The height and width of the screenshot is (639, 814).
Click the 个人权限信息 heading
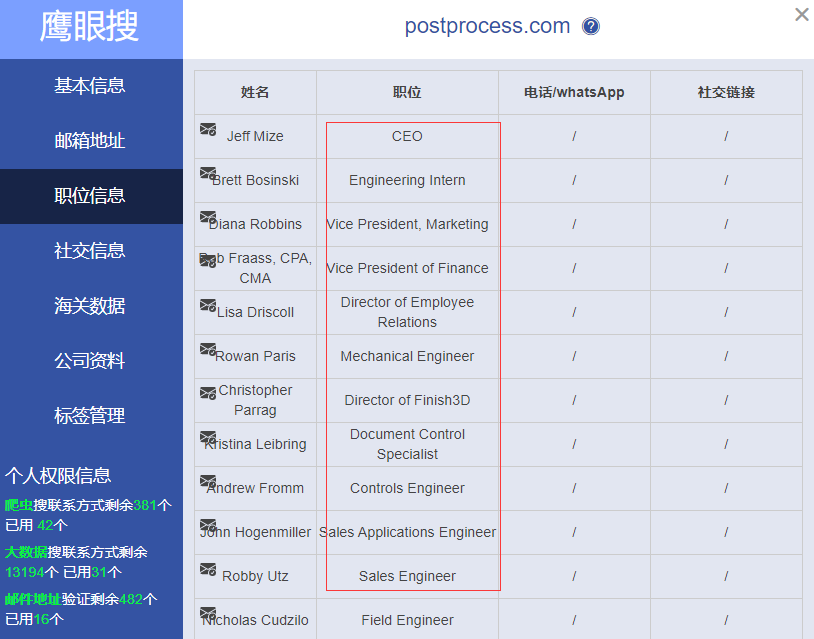coord(58,476)
